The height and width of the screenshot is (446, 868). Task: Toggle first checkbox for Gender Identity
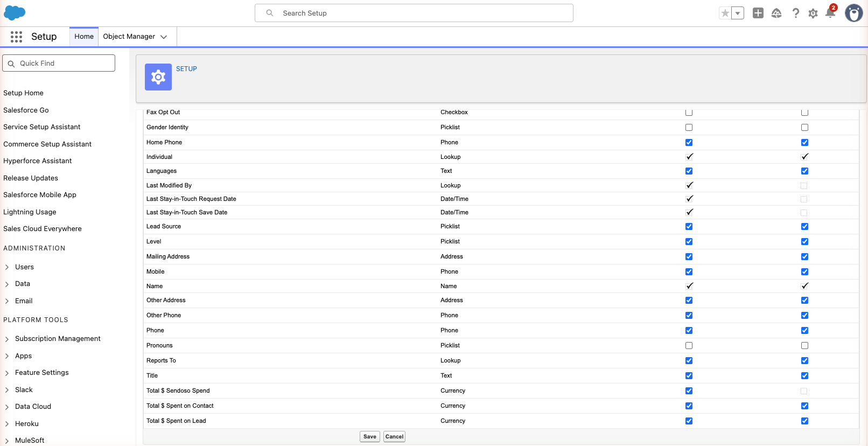click(x=689, y=128)
